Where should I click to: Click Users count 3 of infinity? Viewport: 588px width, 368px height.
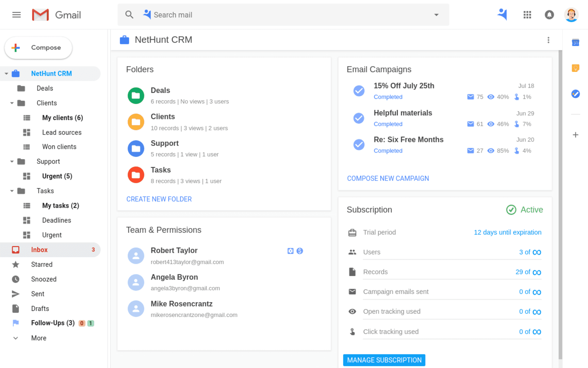click(x=530, y=252)
